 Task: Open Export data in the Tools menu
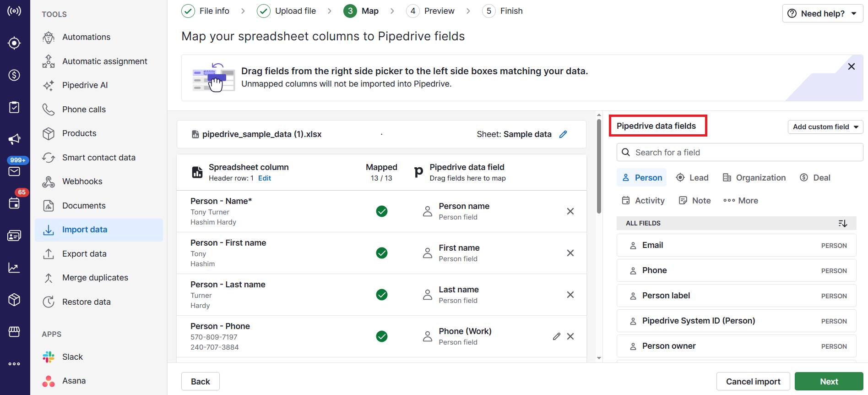(x=99, y=254)
